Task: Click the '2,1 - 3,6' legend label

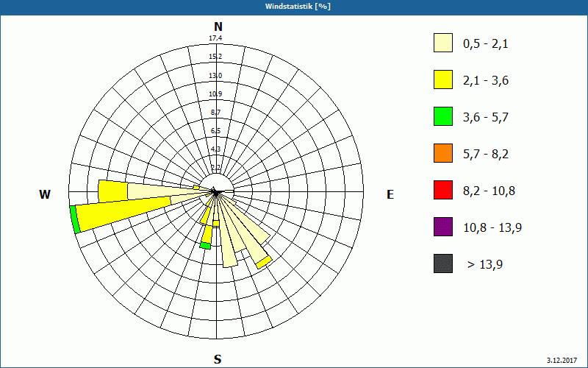Action: click(x=486, y=81)
